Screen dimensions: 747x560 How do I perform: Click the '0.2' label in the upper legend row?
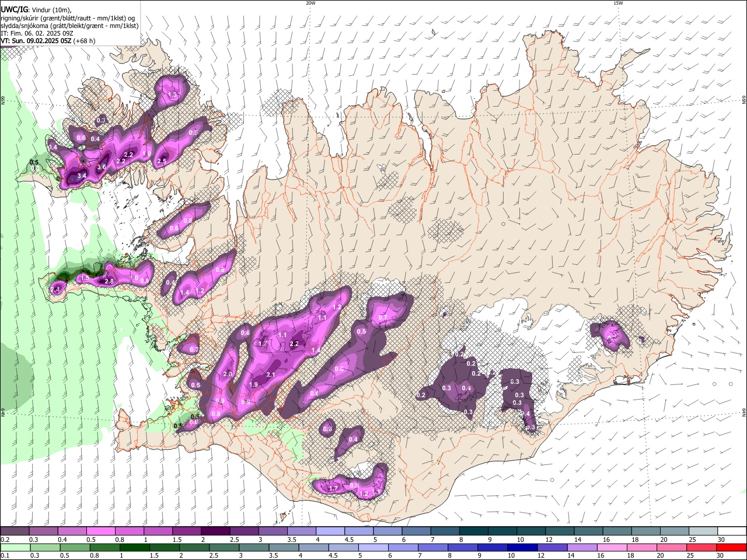coord(5,540)
